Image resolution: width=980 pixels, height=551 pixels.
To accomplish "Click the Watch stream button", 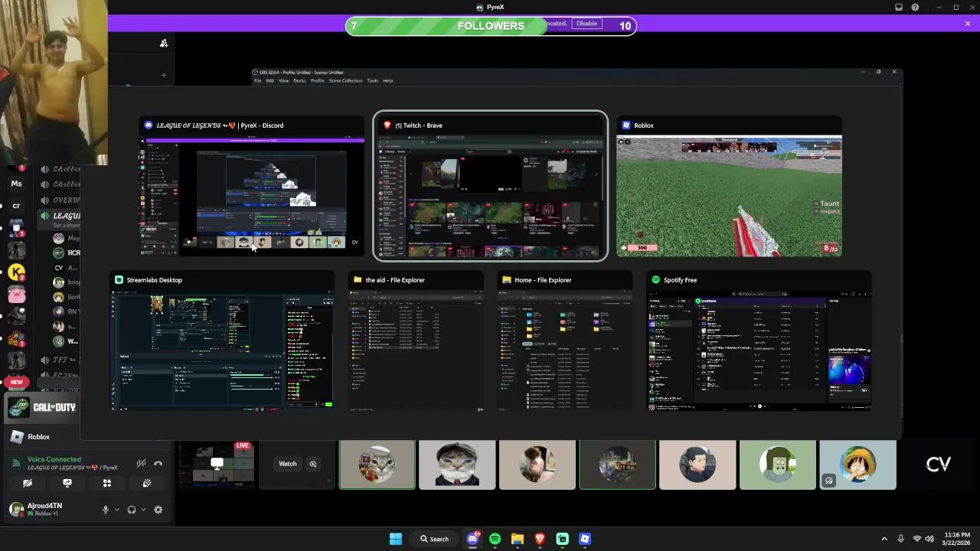I will tap(288, 464).
